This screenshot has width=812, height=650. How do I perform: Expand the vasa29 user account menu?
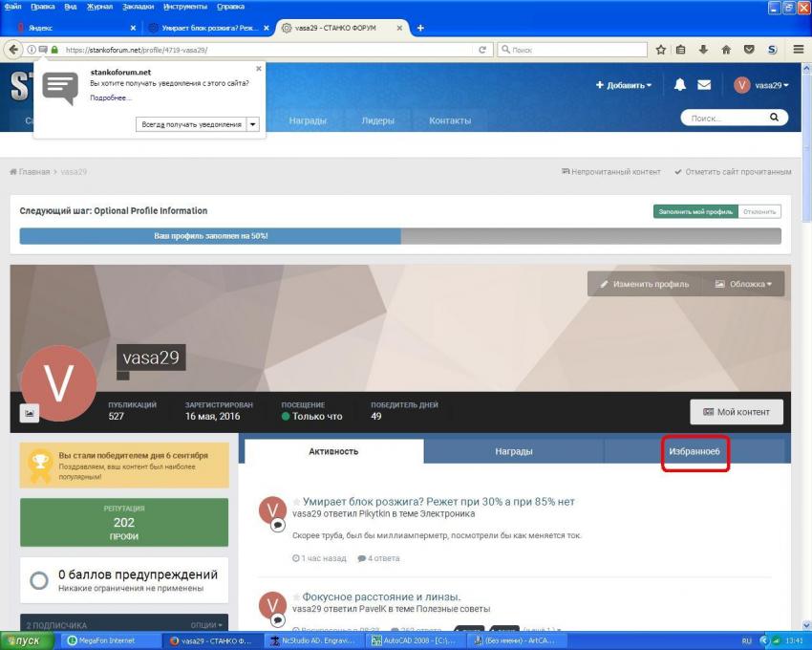click(761, 85)
